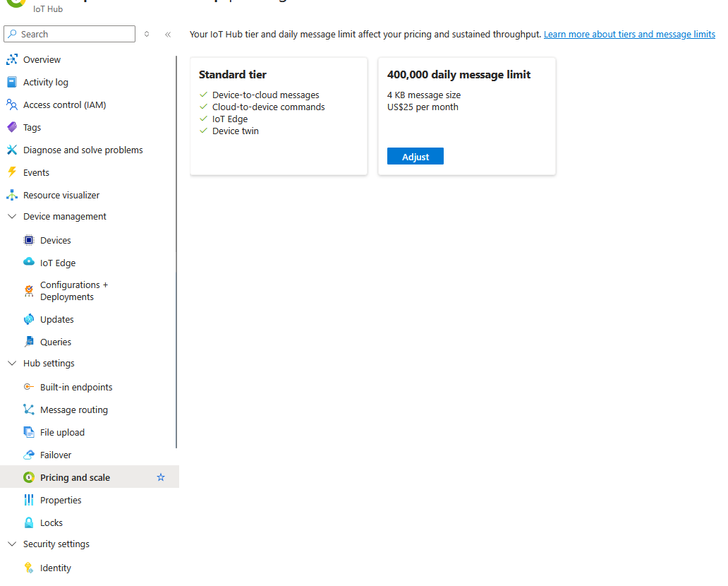The height and width of the screenshot is (586, 728).
Task: Favorite Pricing and scale with star
Action: pos(161,477)
